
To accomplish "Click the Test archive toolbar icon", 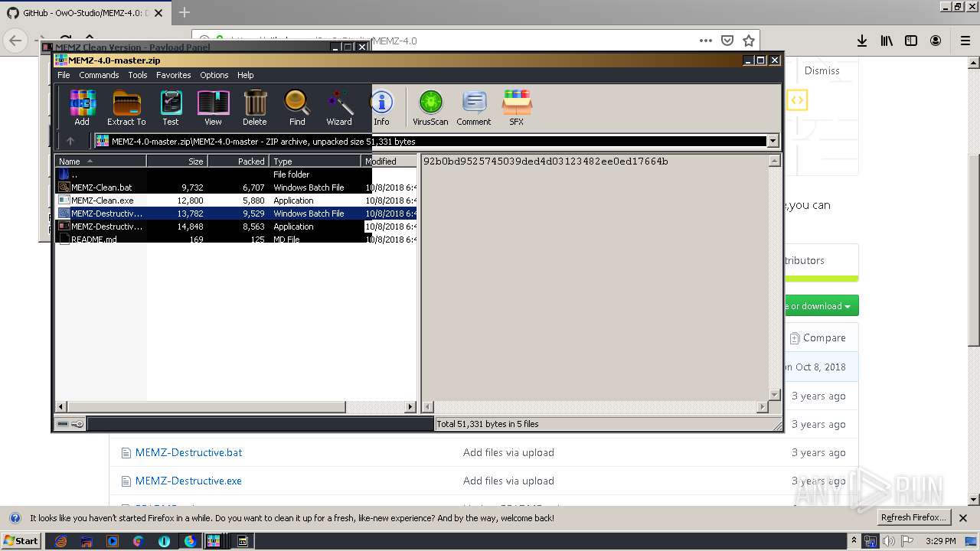I will point(171,107).
